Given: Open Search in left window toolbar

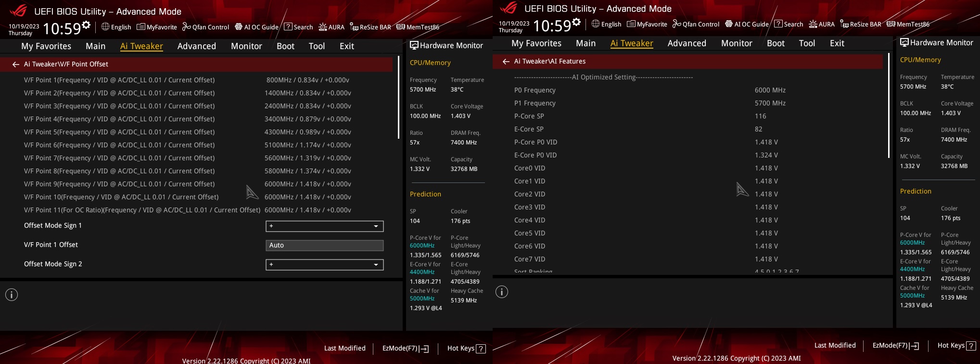Looking at the screenshot, I should point(298,27).
